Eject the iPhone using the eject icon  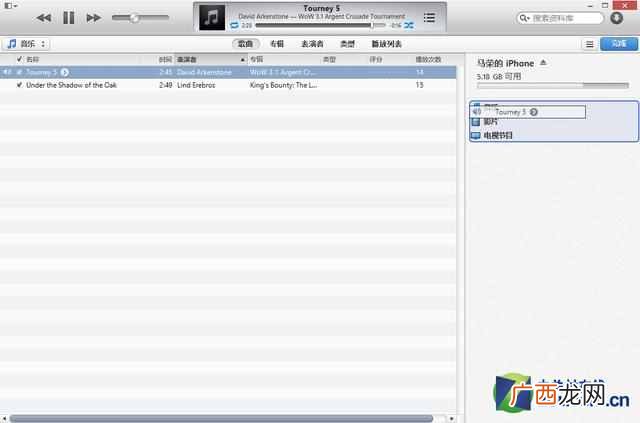coord(543,63)
